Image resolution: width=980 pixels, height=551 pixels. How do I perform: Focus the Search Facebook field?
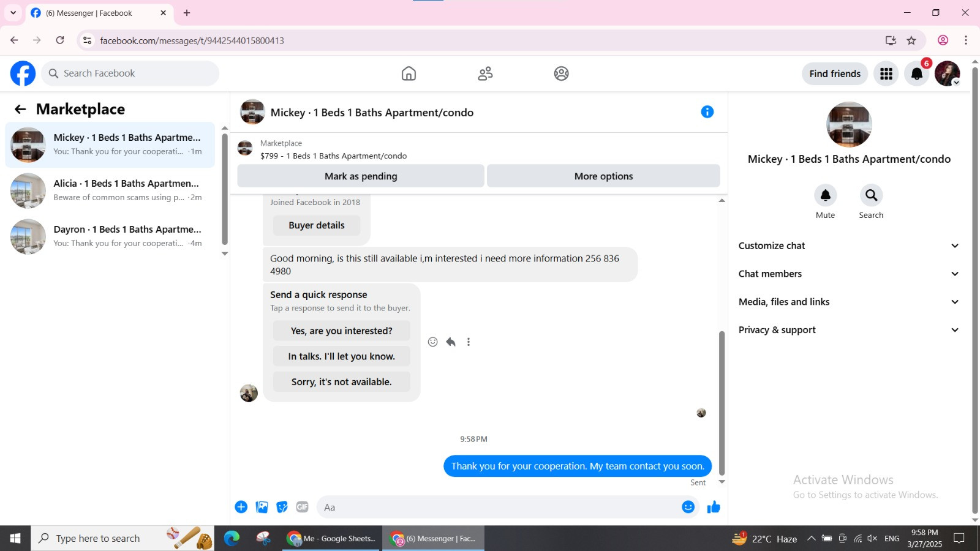point(130,73)
